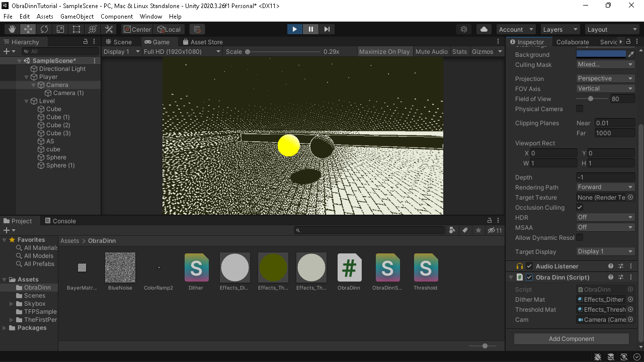Click Add Component button
Image resolution: width=644 pixels, height=362 pixels.
pyautogui.click(x=571, y=339)
